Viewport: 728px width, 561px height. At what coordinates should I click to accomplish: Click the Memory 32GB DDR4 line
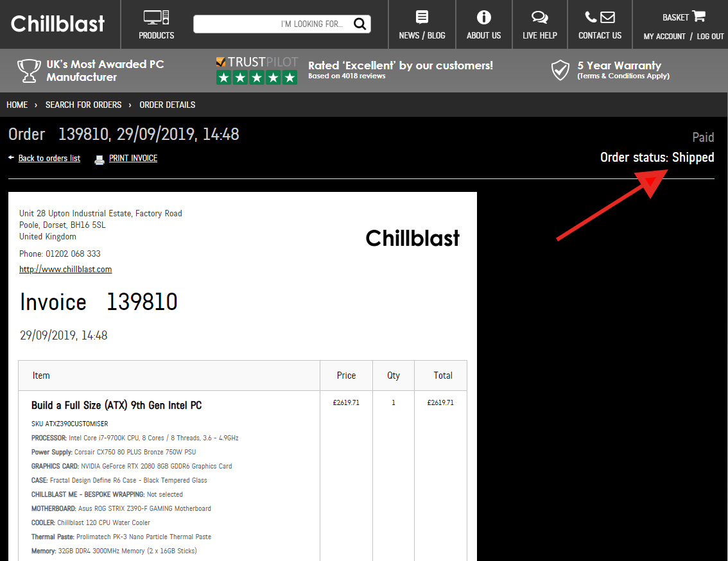point(114,551)
